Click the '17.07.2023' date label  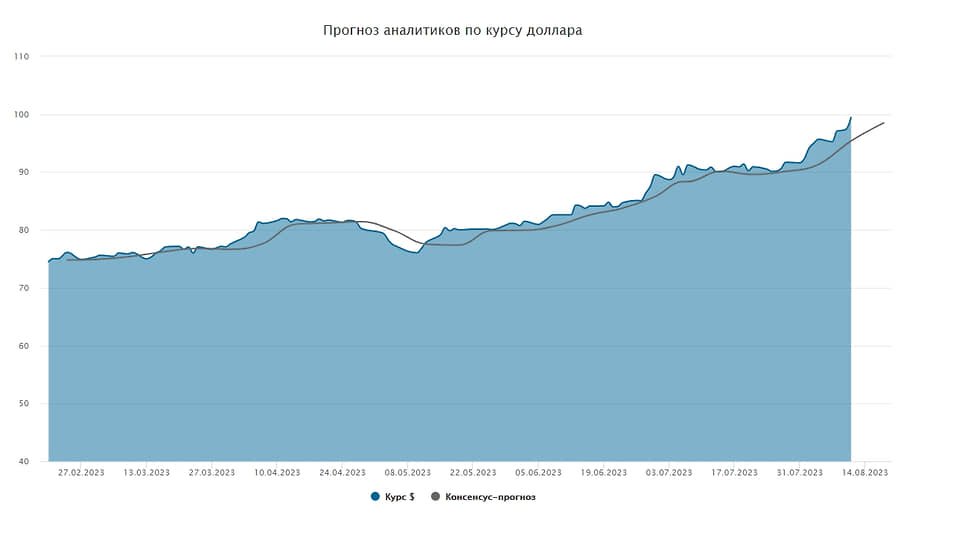(734, 472)
